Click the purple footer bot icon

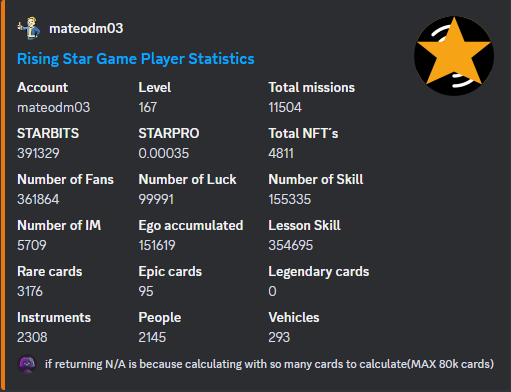[27, 364]
